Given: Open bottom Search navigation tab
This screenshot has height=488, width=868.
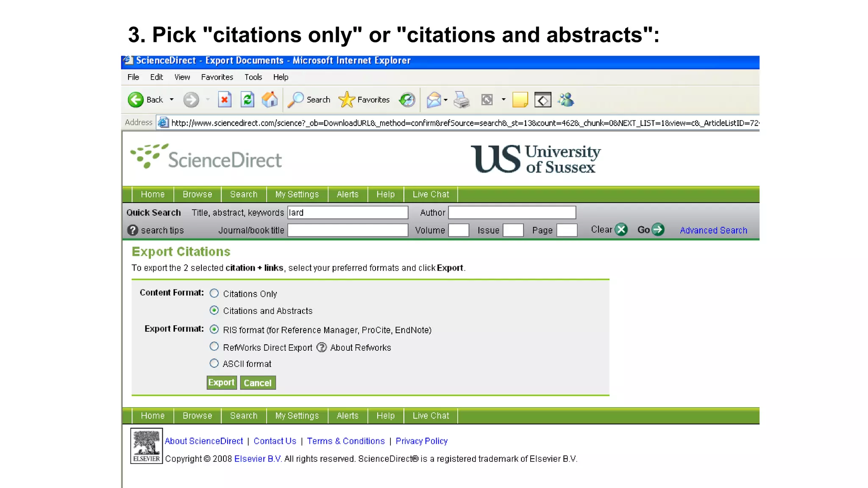Looking at the screenshot, I should (x=244, y=416).
